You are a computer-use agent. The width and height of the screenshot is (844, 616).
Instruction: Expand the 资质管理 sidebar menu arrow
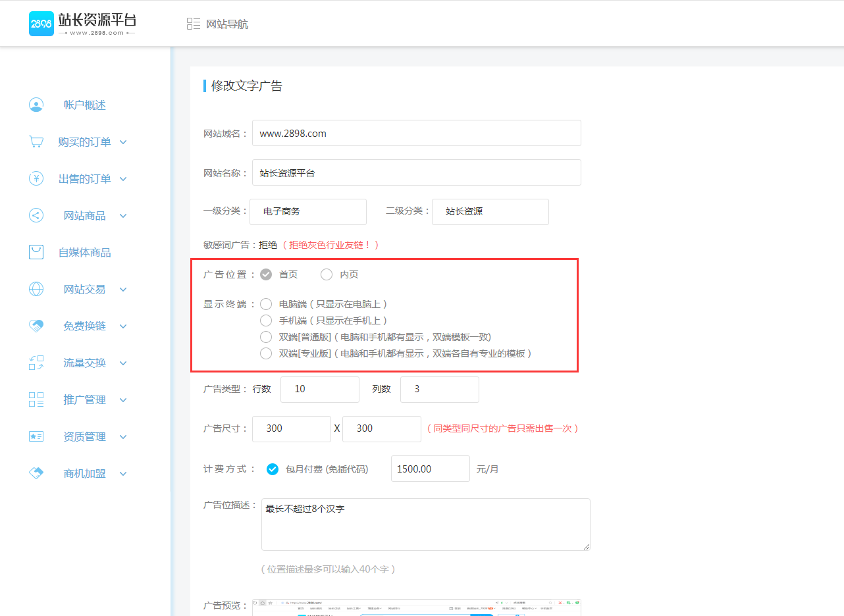coord(123,437)
